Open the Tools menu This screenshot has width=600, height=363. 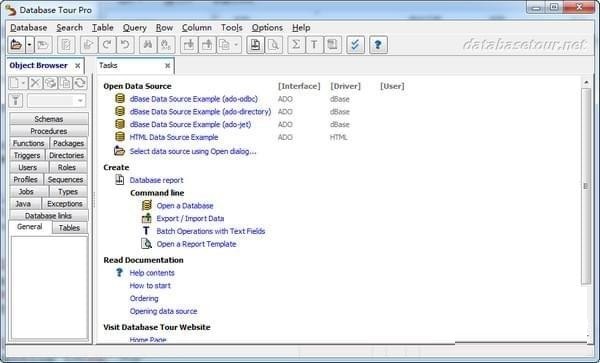click(232, 28)
